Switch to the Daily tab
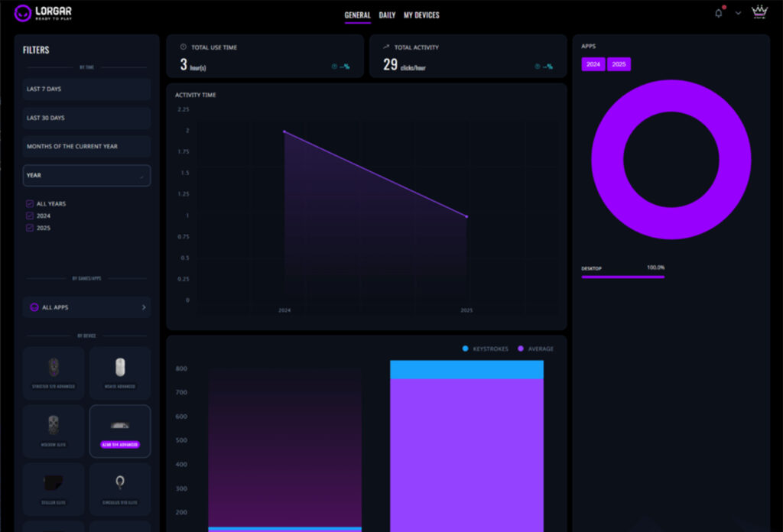Screen dimensions: 783x532 (387, 15)
